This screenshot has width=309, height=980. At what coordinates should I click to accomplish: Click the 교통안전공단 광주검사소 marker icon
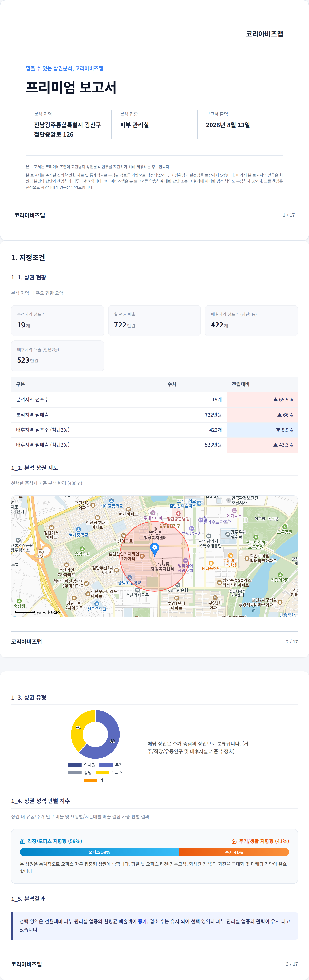[18, 540]
